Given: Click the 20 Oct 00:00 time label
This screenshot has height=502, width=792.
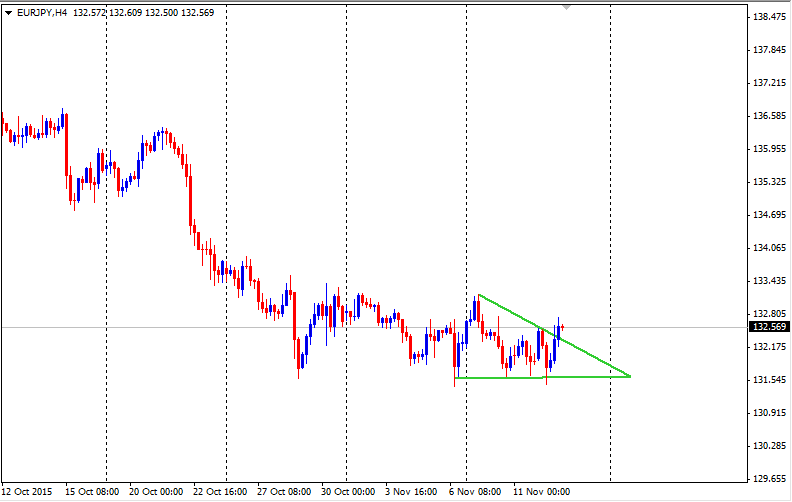Looking at the screenshot, I should (x=156, y=491).
